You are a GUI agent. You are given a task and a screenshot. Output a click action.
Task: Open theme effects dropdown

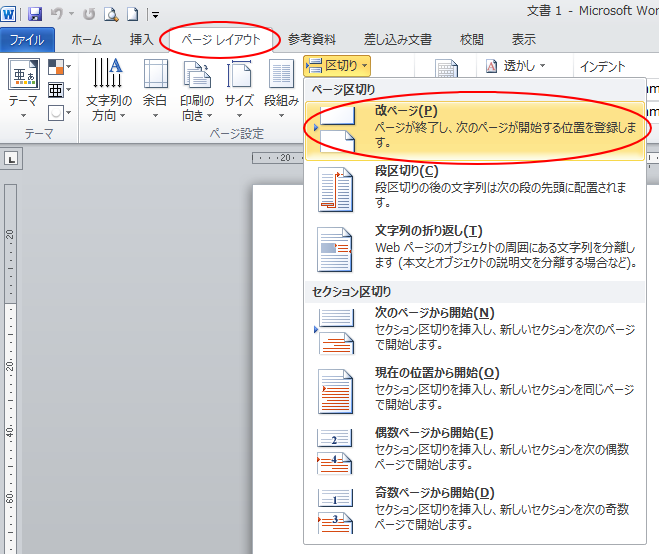(x=59, y=113)
